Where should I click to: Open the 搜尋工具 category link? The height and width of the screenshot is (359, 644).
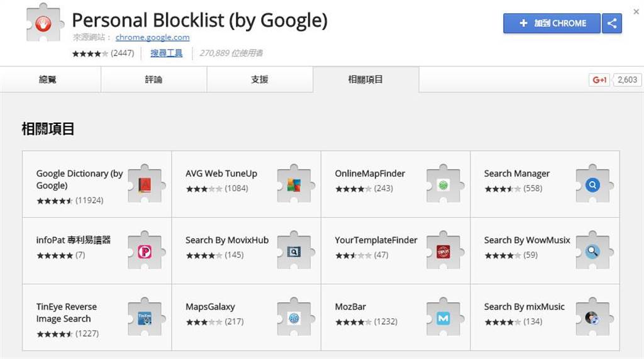[166, 53]
